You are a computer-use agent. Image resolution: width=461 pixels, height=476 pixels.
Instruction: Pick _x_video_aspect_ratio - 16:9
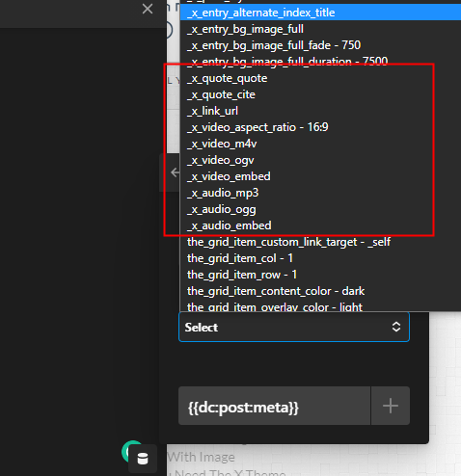tap(320, 127)
